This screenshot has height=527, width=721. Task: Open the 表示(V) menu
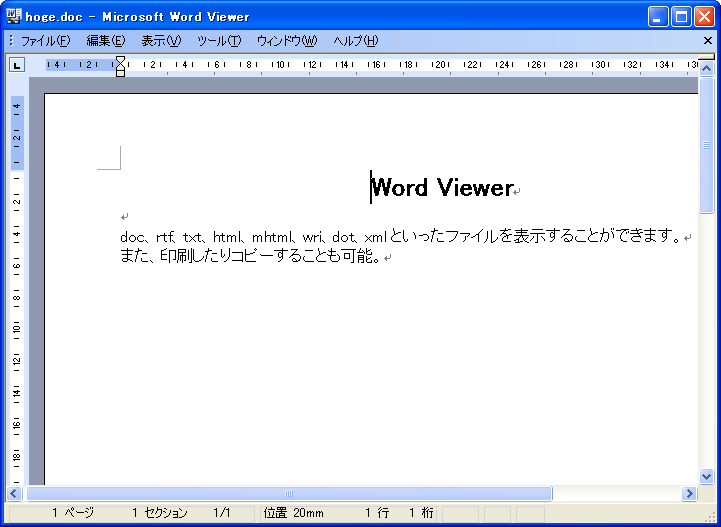tap(161, 41)
